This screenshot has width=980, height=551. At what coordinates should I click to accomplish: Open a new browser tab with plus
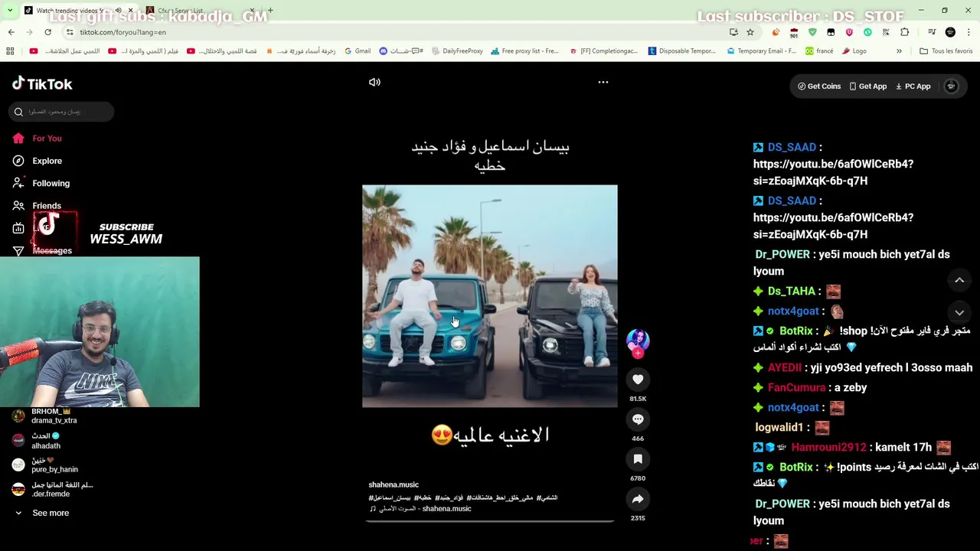[x=270, y=11]
